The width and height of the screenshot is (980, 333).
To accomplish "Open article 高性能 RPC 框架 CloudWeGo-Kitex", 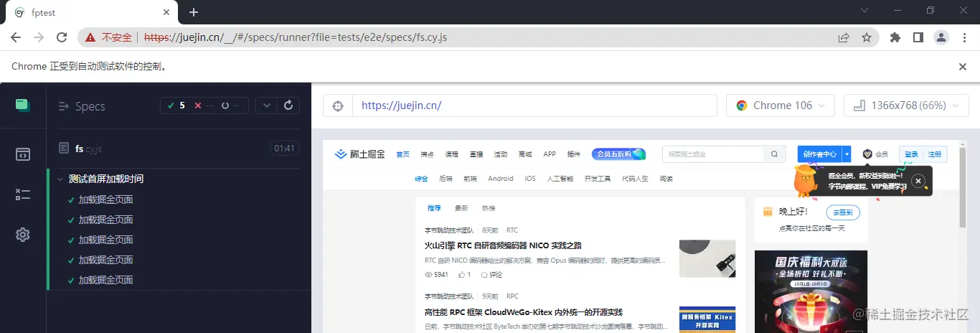I will [523, 312].
